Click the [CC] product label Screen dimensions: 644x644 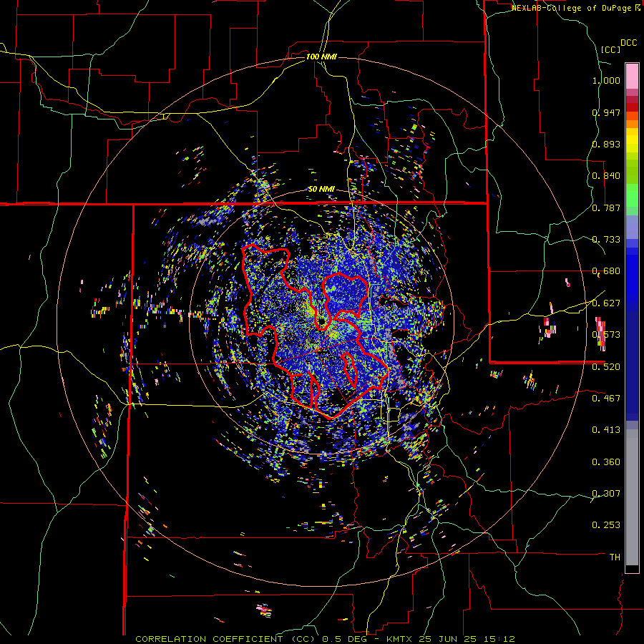[610, 49]
